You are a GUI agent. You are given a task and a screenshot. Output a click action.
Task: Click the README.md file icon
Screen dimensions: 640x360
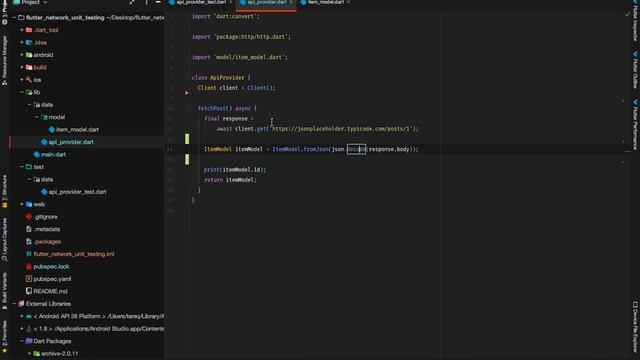pos(29,291)
